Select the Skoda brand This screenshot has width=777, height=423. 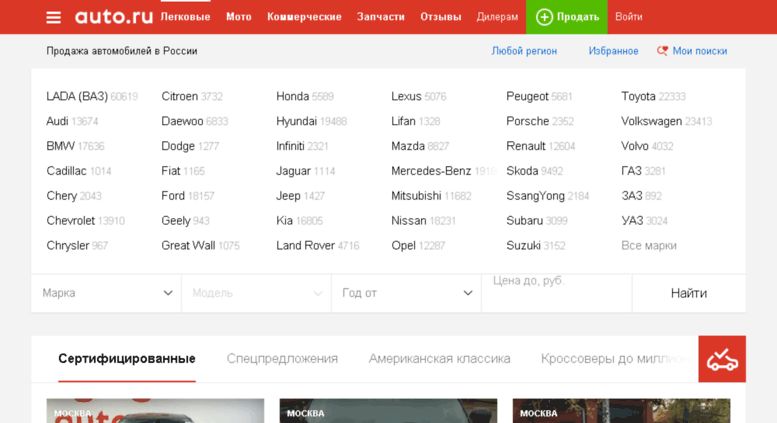pos(522,171)
